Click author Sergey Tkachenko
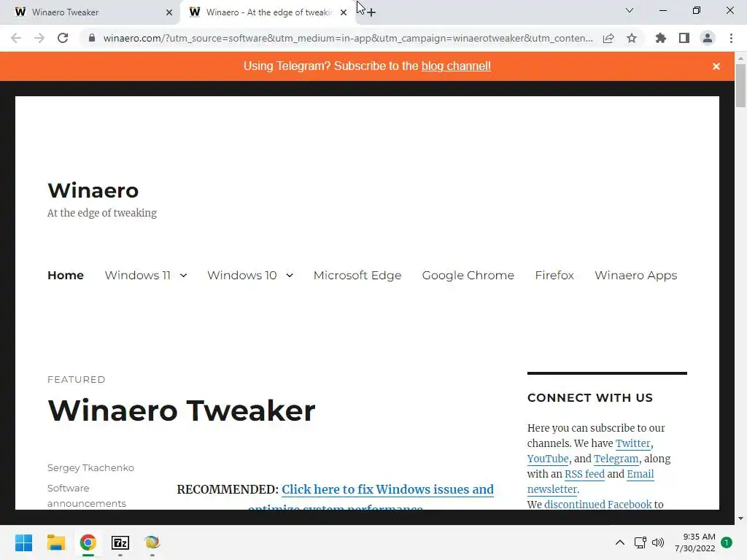747x560 pixels. [90, 467]
